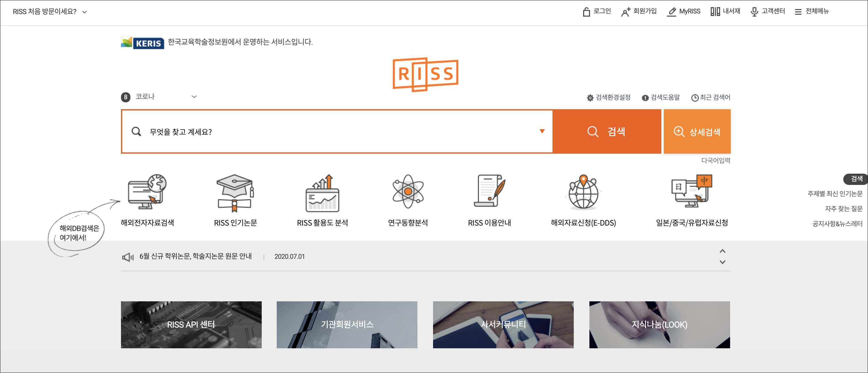Click 해외자료신청(E-DDS) label text
Image resolution: width=868 pixels, height=373 pixels.
[583, 223]
